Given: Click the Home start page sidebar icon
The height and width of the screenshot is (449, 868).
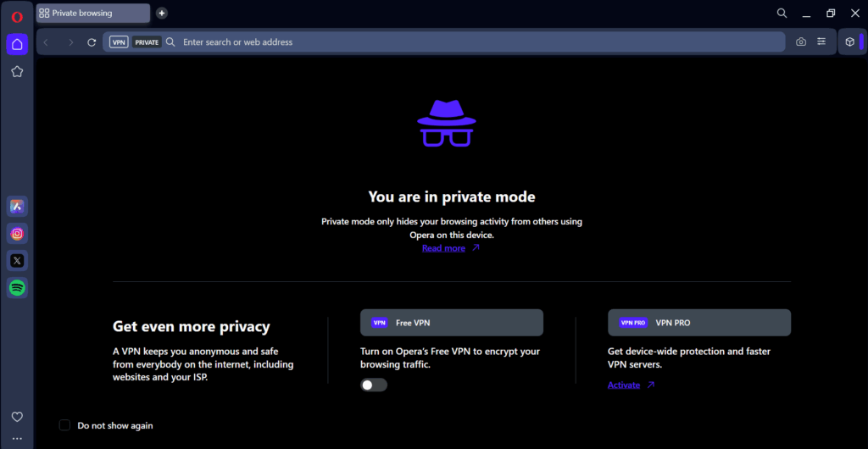Looking at the screenshot, I should point(17,44).
